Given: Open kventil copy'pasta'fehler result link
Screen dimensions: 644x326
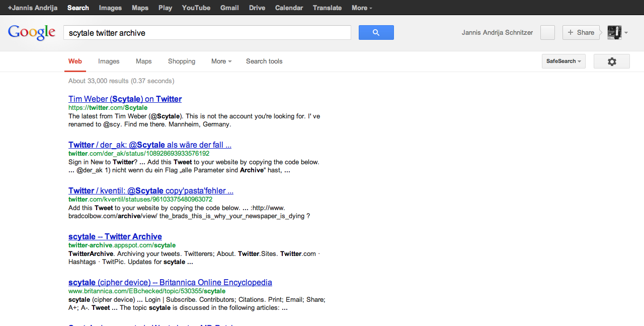Looking at the screenshot, I should click(151, 190).
